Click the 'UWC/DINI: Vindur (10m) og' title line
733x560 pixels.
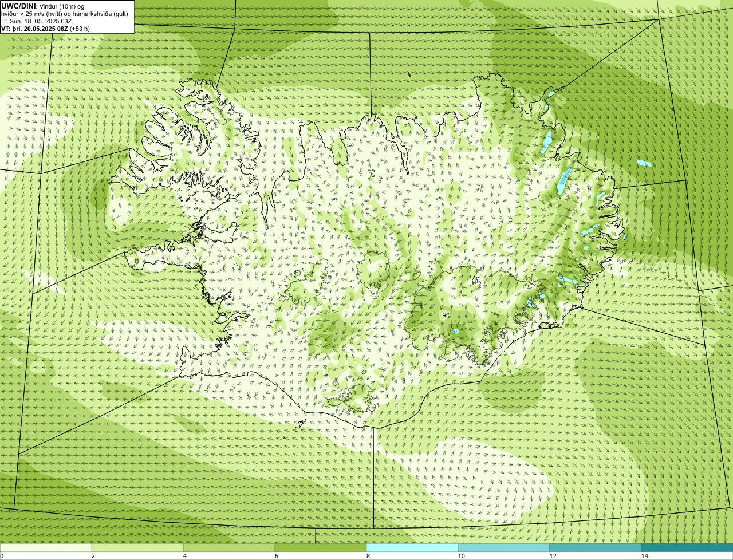pyautogui.click(x=43, y=6)
